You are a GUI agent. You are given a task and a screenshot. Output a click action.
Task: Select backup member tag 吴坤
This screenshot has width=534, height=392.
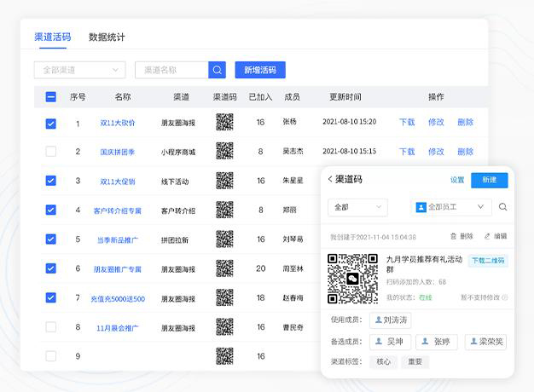point(391,342)
